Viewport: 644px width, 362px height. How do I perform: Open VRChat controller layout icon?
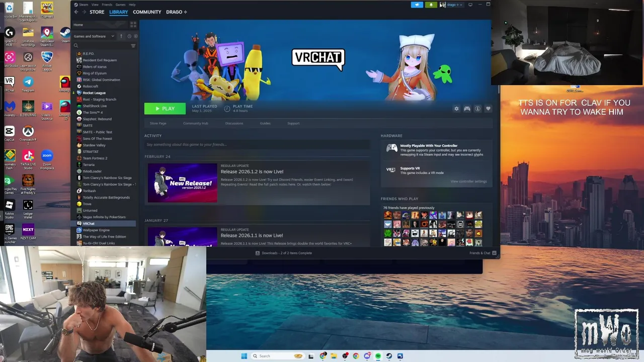(x=467, y=109)
